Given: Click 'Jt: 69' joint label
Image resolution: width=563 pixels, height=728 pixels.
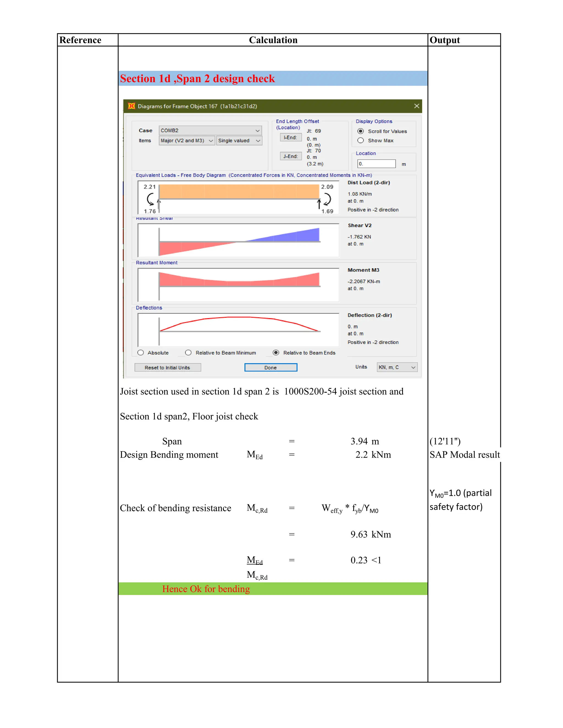Looking at the screenshot, I should coord(314,131).
